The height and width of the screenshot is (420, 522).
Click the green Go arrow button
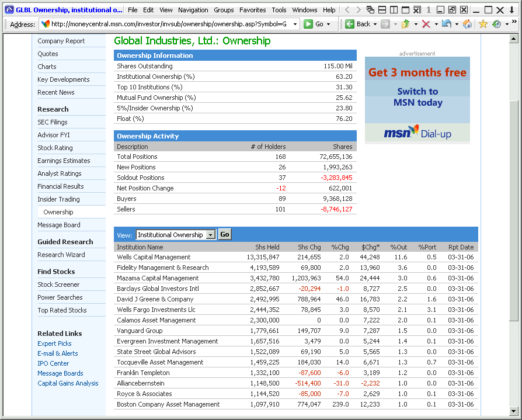(308, 24)
